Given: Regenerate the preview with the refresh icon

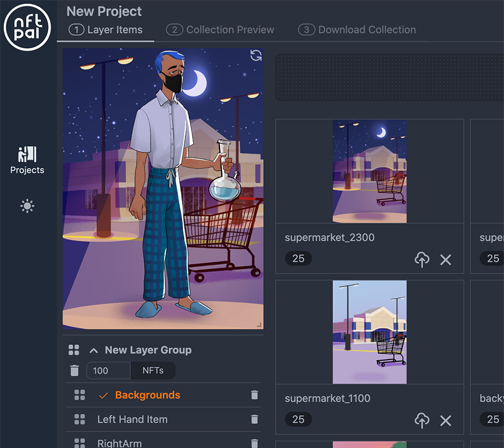Looking at the screenshot, I should pos(256,55).
